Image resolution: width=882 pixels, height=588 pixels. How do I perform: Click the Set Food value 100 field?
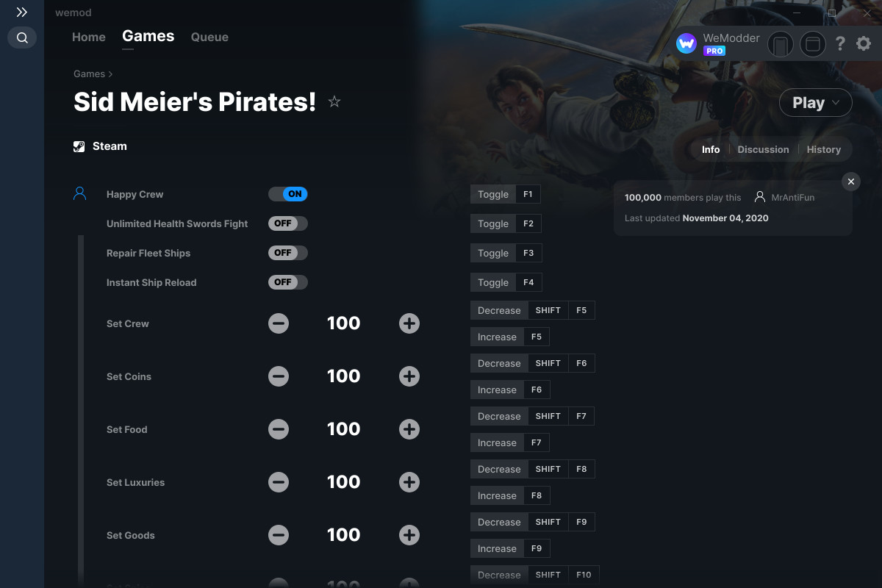[x=343, y=429]
